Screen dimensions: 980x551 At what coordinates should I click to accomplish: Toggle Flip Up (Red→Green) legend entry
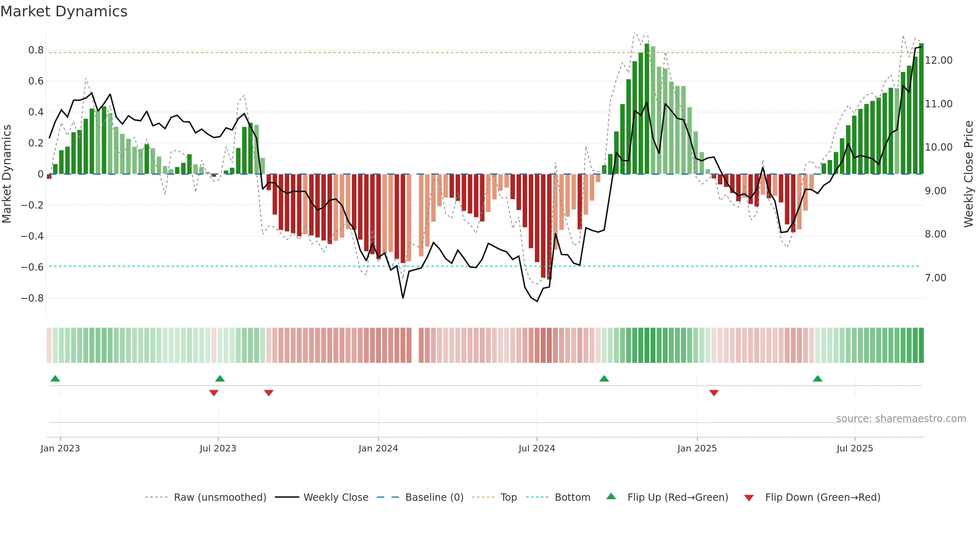pos(667,497)
